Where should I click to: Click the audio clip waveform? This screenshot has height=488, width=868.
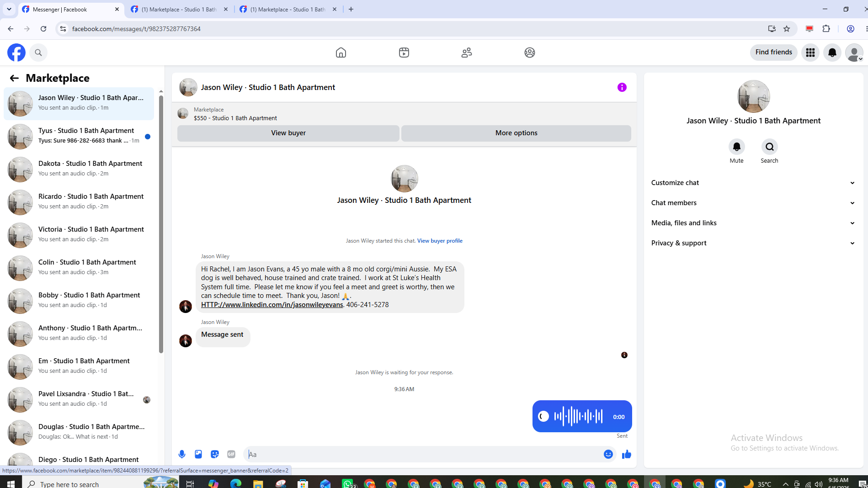579,416
